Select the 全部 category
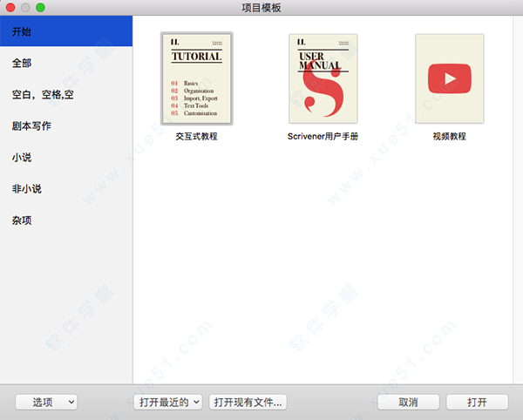The height and width of the screenshot is (420, 523). (66, 63)
